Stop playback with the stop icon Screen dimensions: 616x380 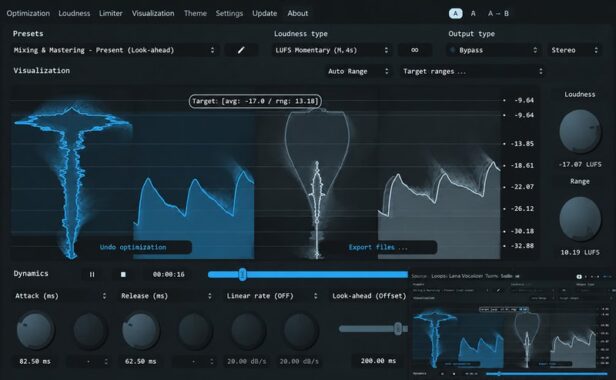pos(123,274)
